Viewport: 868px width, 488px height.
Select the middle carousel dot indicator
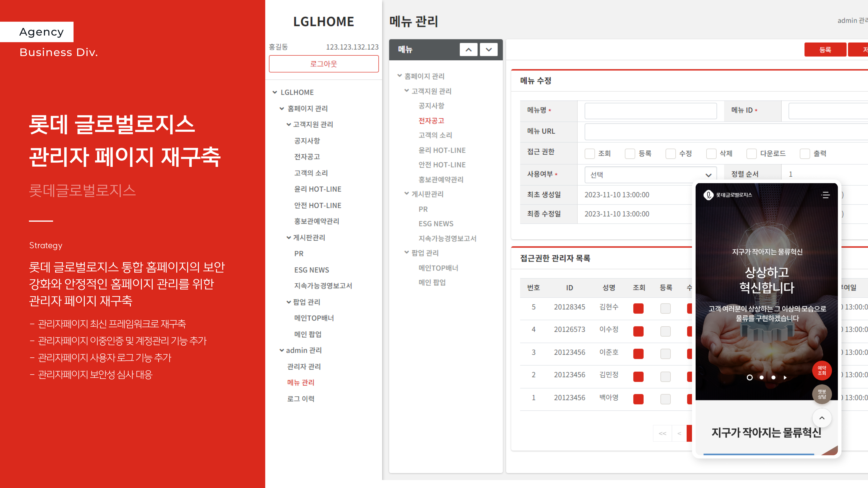761,378
